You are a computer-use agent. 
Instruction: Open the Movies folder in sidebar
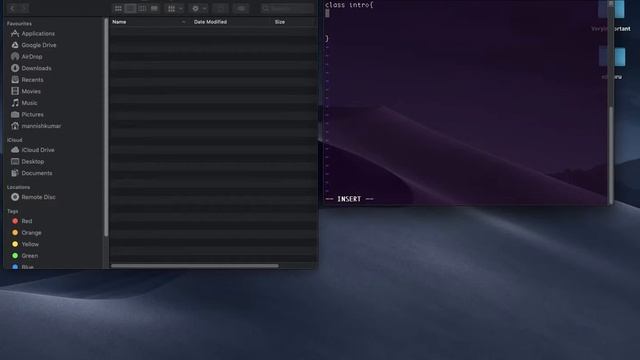tap(26, 91)
